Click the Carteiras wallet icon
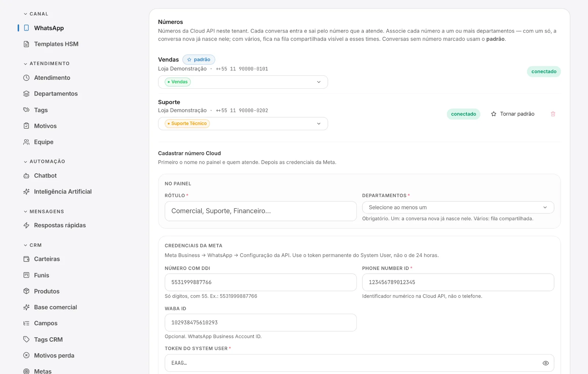 [x=26, y=259]
